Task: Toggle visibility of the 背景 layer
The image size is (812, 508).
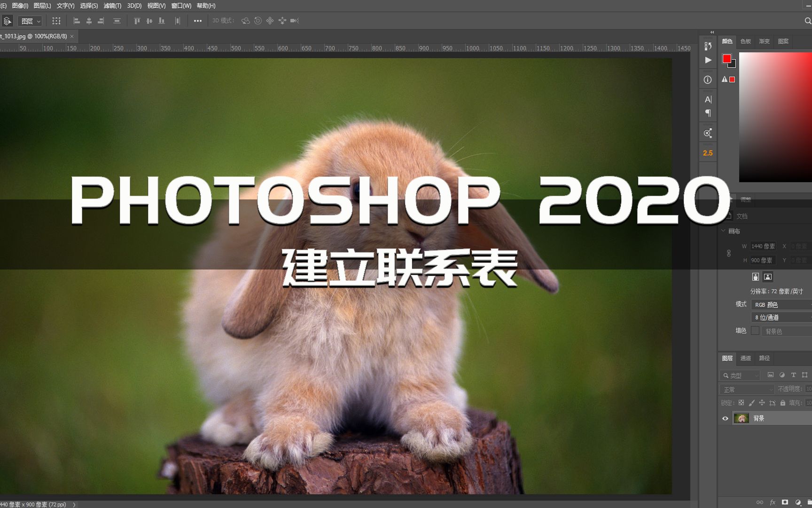Action: (726, 418)
